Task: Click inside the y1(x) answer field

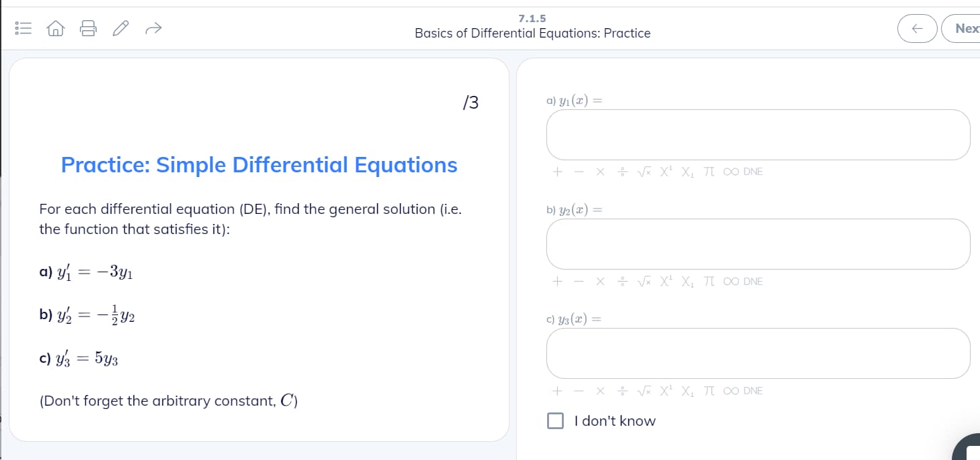Action: coord(758,134)
